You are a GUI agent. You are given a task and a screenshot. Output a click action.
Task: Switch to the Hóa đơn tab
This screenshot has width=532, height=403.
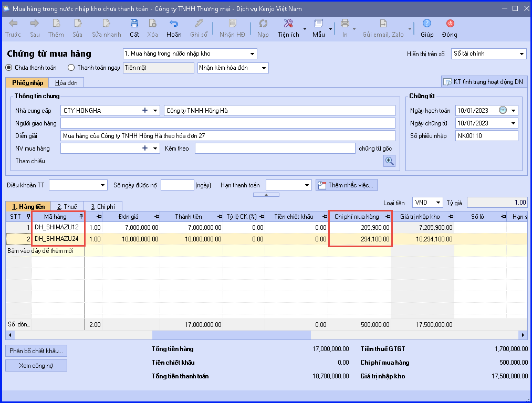coord(66,83)
